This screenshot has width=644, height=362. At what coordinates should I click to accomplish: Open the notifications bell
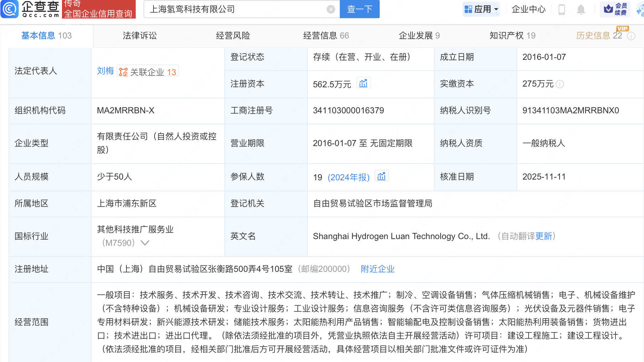click(581, 9)
